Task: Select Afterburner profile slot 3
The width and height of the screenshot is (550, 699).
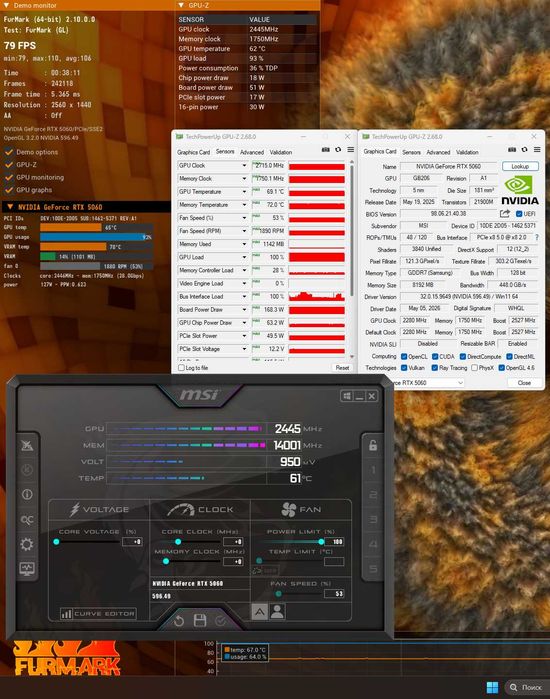Action: tap(373, 519)
